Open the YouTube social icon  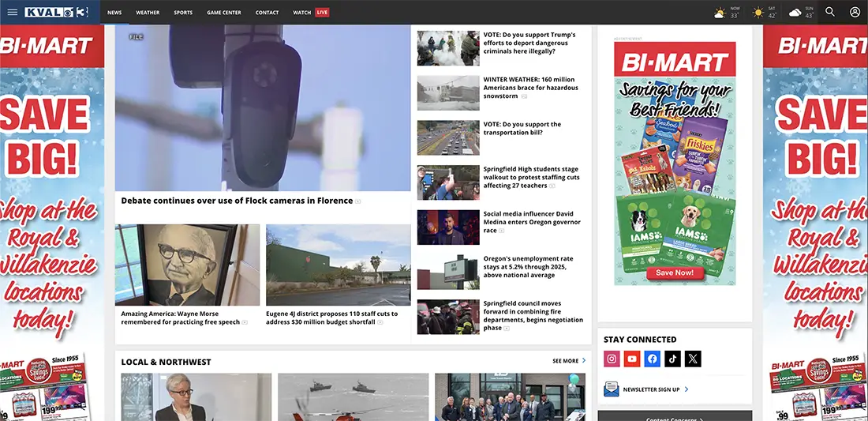pos(631,359)
